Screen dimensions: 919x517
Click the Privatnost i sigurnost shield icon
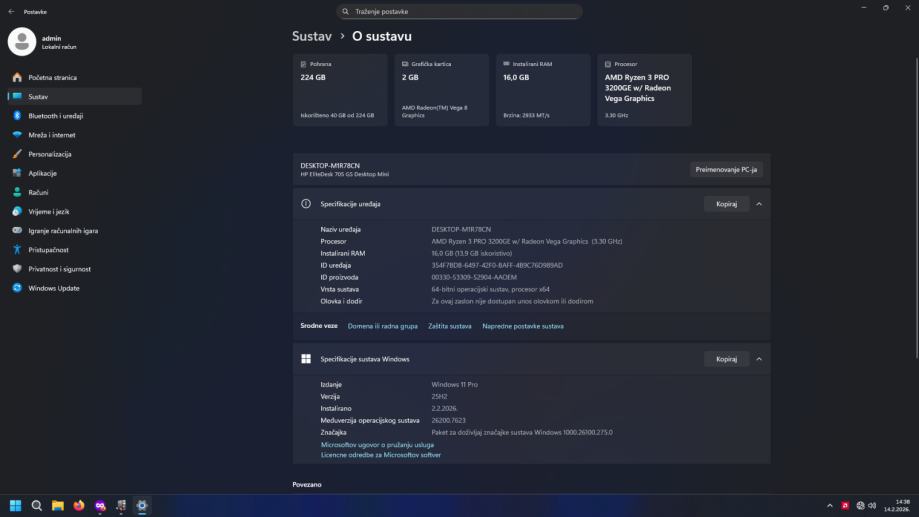[x=17, y=269]
